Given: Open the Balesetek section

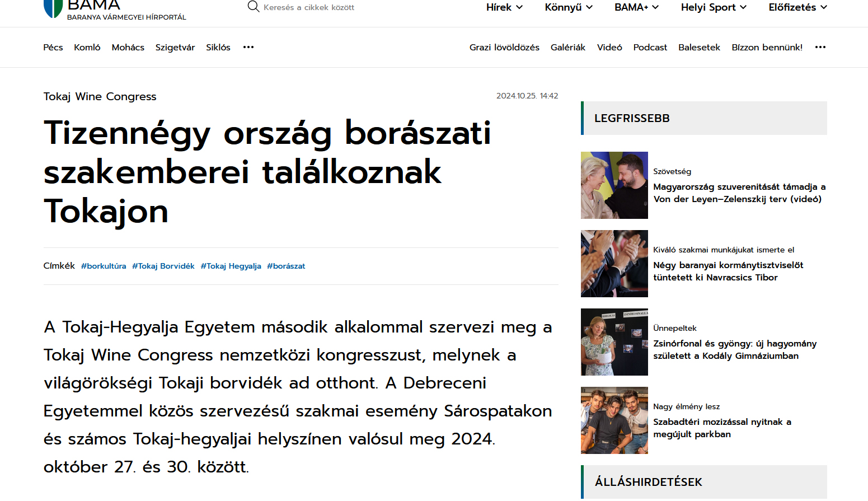Looking at the screenshot, I should 699,48.
